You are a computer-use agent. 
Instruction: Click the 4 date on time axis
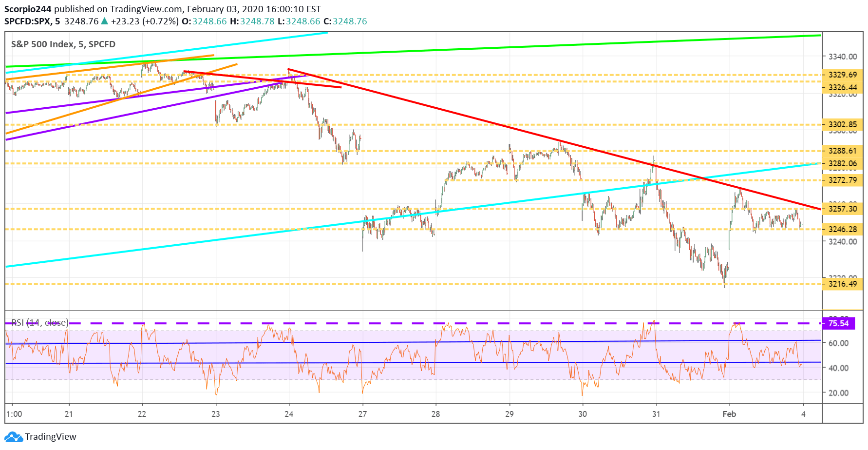[x=803, y=414]
